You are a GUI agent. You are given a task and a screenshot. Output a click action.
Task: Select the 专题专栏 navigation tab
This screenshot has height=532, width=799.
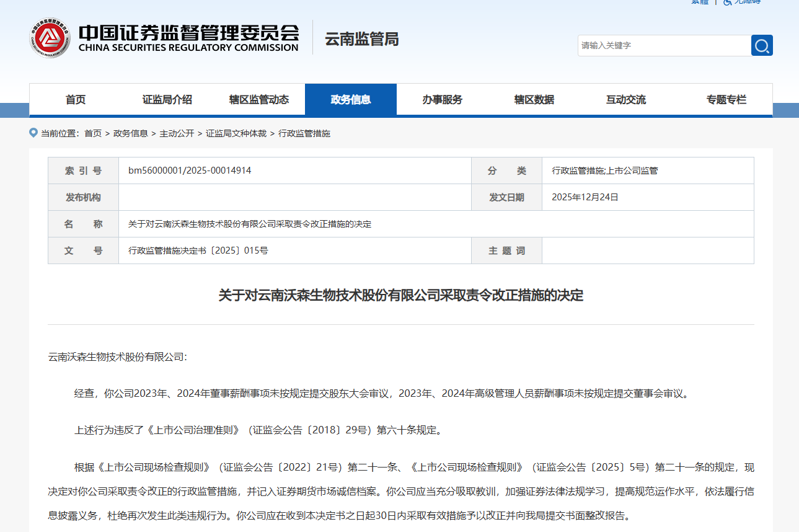(726, 100)
